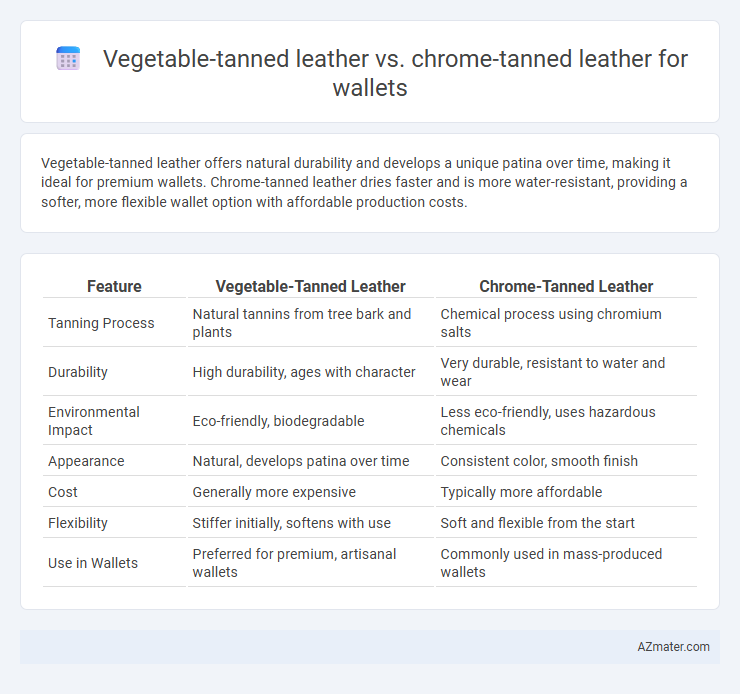Screen dimensions: 740x694
Task: Open the AZmater.com footer link
Action: [x=673, y=646]
